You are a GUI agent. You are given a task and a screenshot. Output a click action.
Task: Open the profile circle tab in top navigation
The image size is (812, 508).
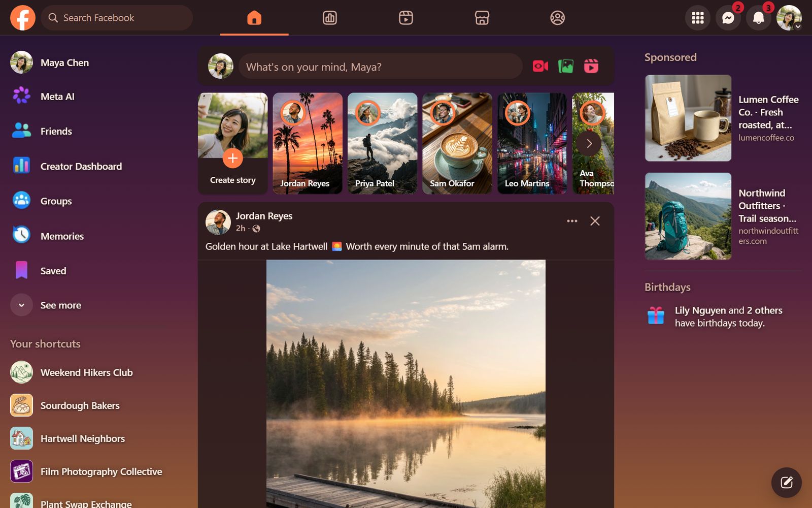tap(557, 18)
